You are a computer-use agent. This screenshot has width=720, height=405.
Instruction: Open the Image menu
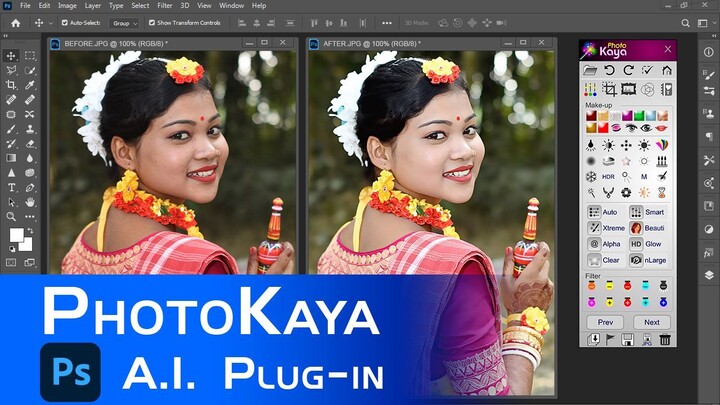coord(67,6)
